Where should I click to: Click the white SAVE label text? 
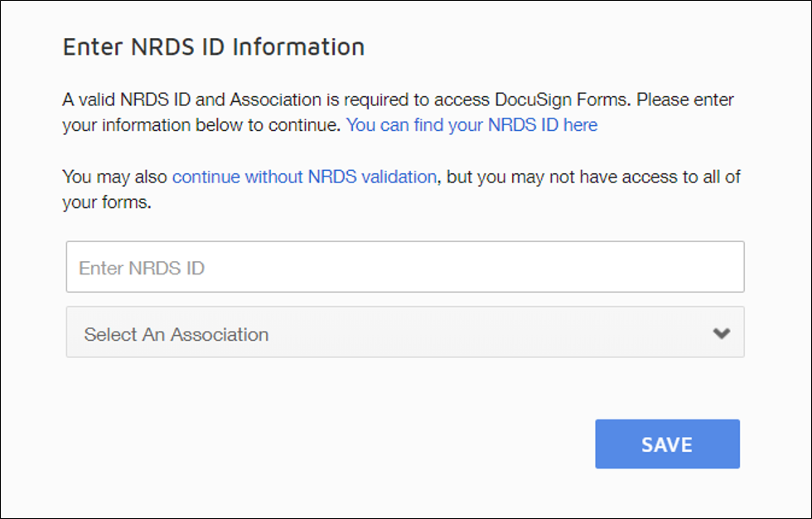667,445
